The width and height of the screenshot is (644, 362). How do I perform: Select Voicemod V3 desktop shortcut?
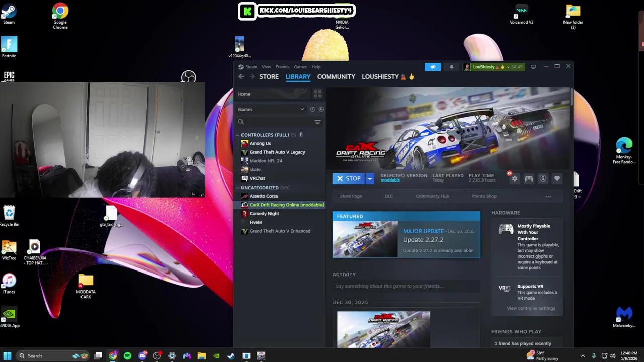[521, 14]
